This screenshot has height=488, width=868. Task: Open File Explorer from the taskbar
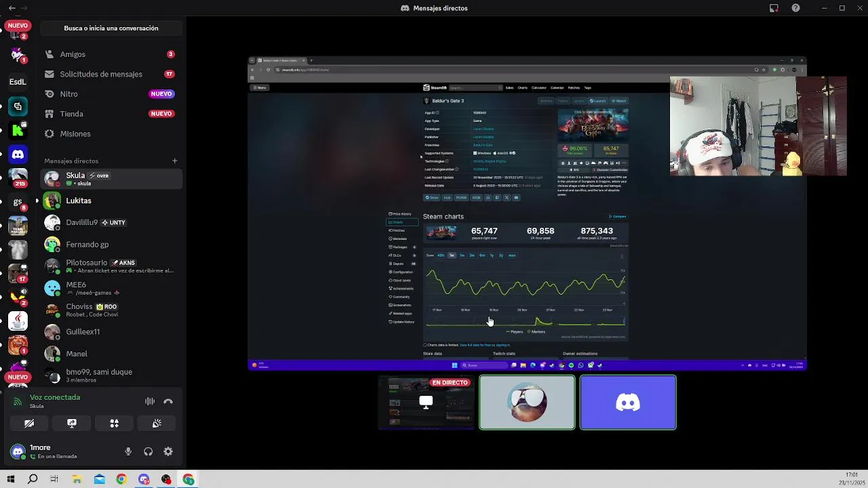tap(77, 479)
